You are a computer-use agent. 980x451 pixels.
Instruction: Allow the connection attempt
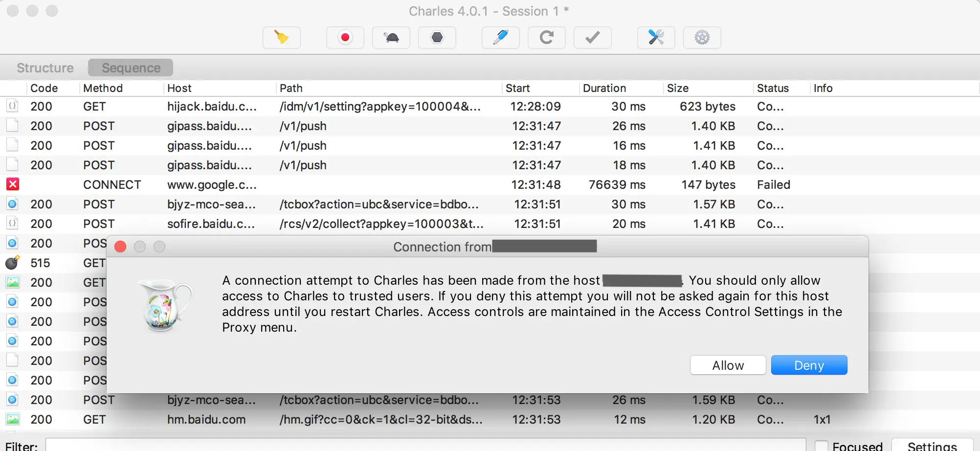click(728, 365)
